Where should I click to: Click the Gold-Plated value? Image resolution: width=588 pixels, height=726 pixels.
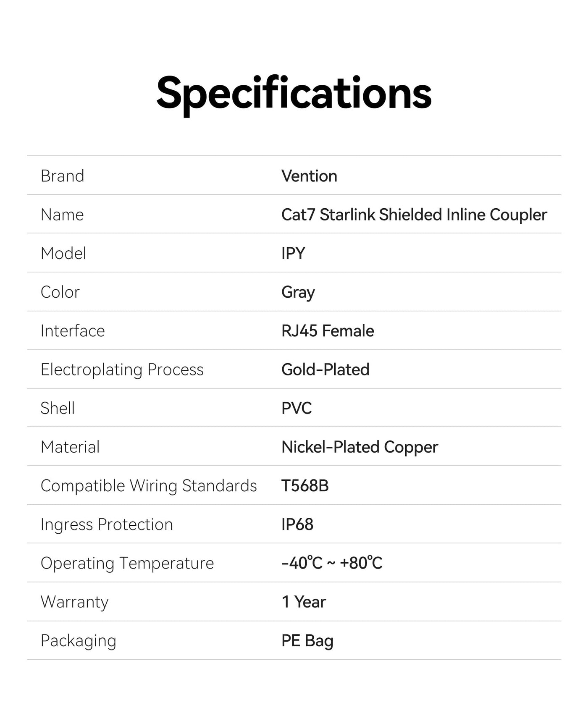[x=325, y=370]
